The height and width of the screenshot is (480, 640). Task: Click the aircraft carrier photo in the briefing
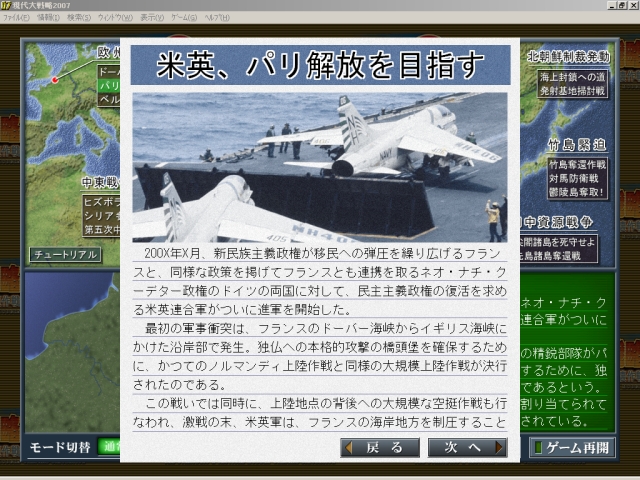320,167
